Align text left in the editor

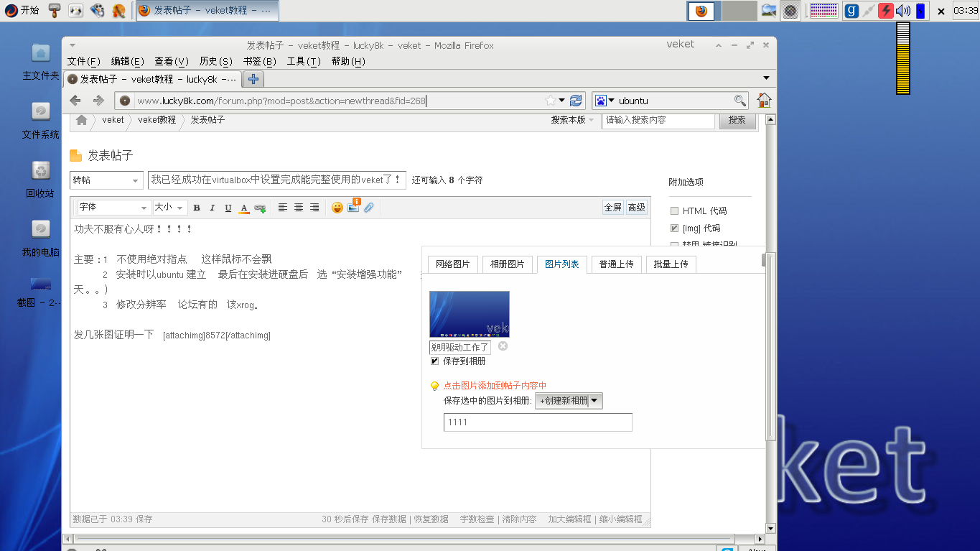coord(283,208)
